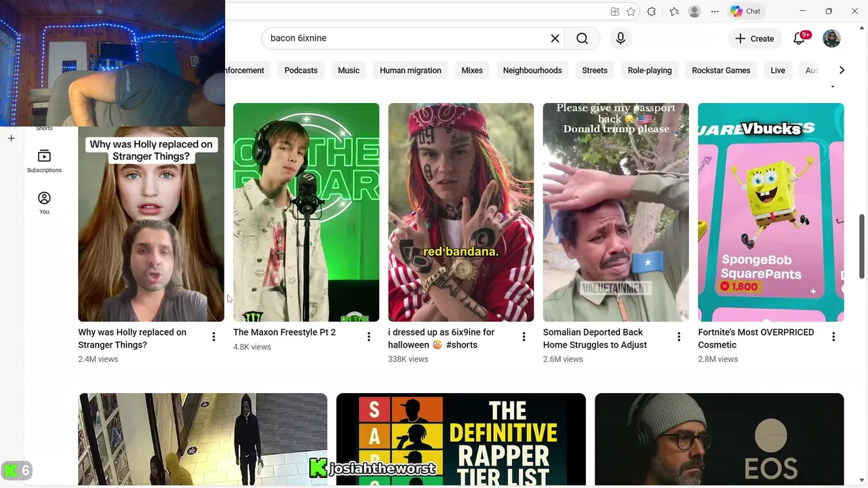The image size is (868, 488).
Task: Open the browser profile icon
Action: tap(694, 12)
